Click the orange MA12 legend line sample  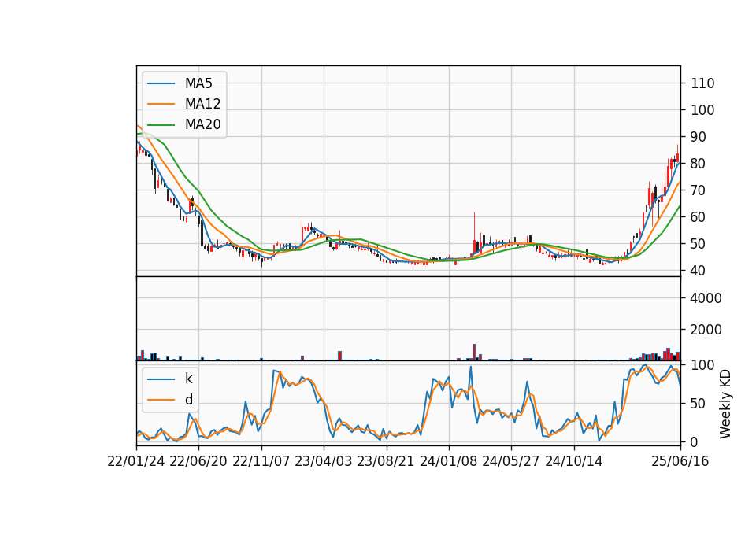click(x=161, y=104)
